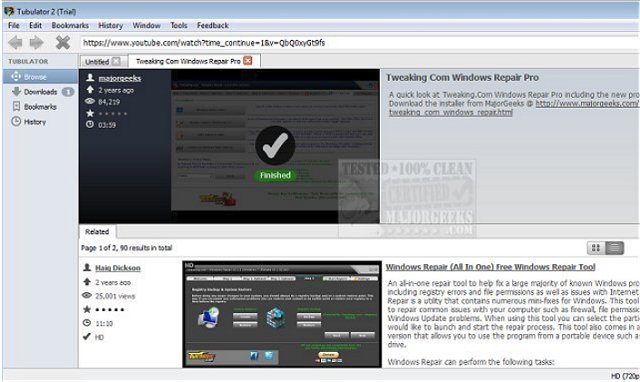The height and width of the screenshot is (382, 640).
Task: Open the Bookmarks menu
Action: tap(70, 25)
